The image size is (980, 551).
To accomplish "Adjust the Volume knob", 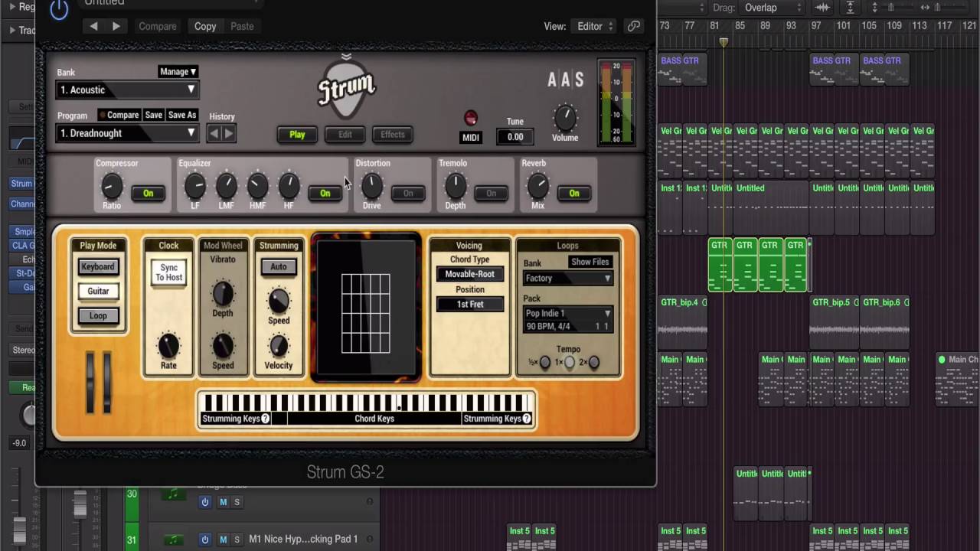I will tap(565, 118).
